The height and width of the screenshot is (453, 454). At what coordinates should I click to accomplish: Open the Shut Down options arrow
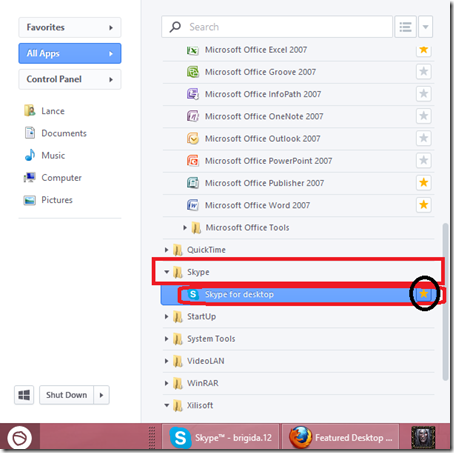[x=101, y=395]
